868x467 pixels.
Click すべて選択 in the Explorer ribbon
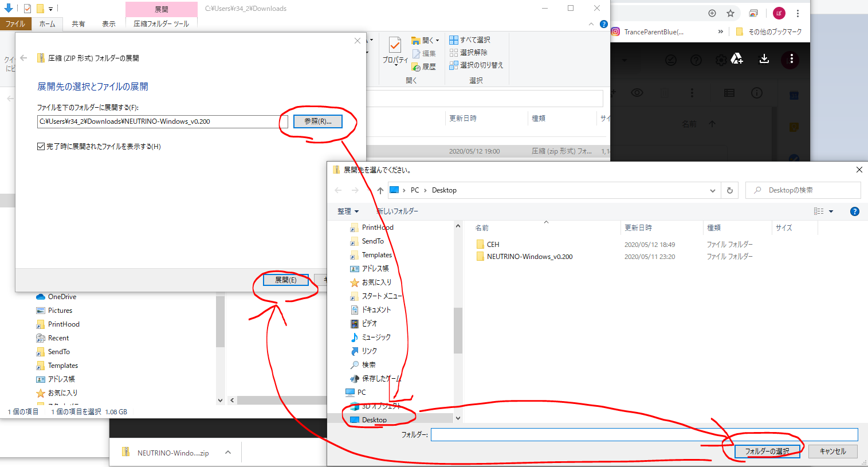pyautogui.click(x=470, y=40)
